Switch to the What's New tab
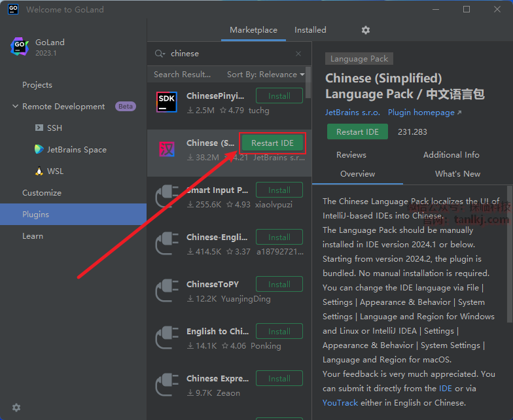Viewport: 513px width, 420px height. click(457, 174)
